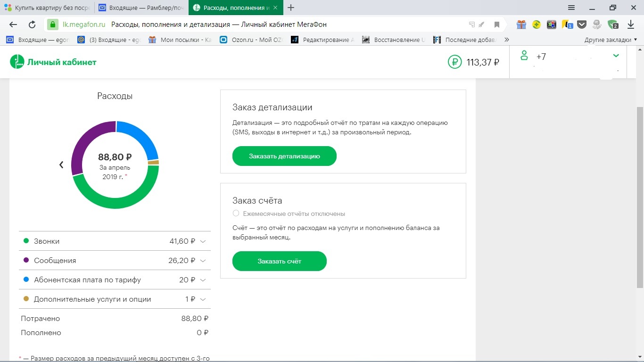Open the (3) Входящие bookmark
The width and height of the screenshot is (644, 362).
(x=109, y=40)
